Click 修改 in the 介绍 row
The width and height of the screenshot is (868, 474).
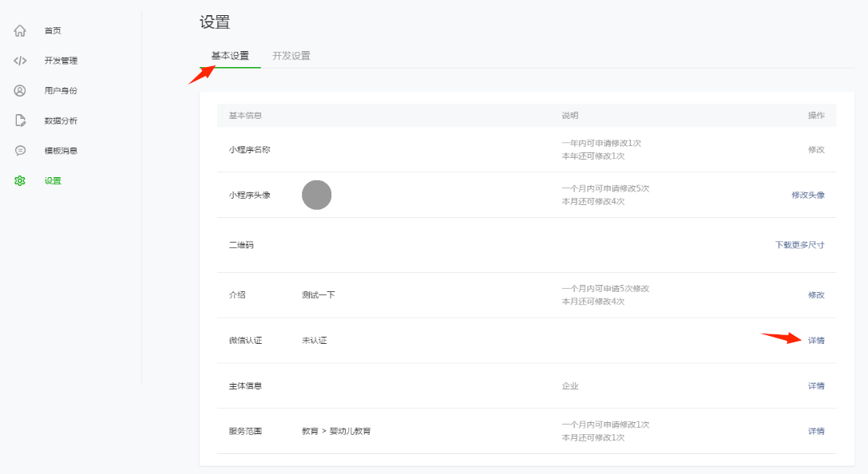coord(816,295)
